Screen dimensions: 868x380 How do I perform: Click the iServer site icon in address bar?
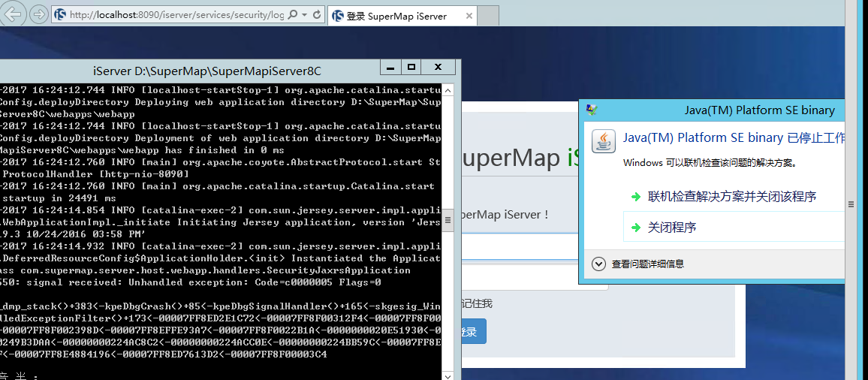(x=60, y=15)
